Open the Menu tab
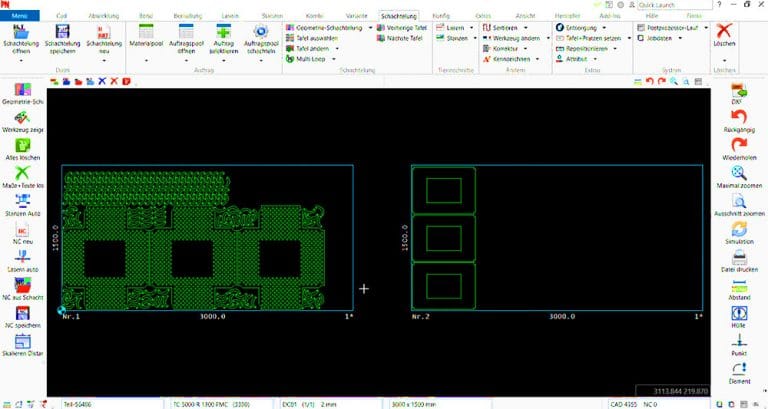This screenshot has height=409, width=768. (x=20, y=17)
